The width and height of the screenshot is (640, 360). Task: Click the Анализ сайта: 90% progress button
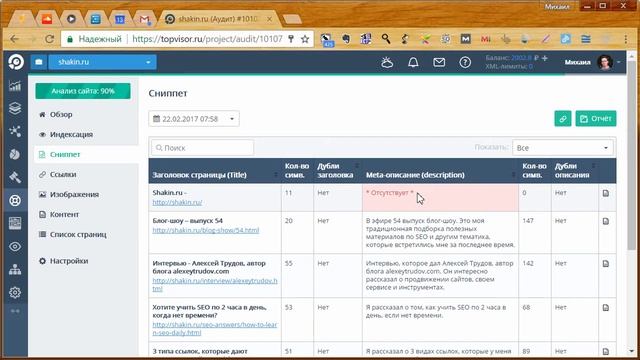83,91
